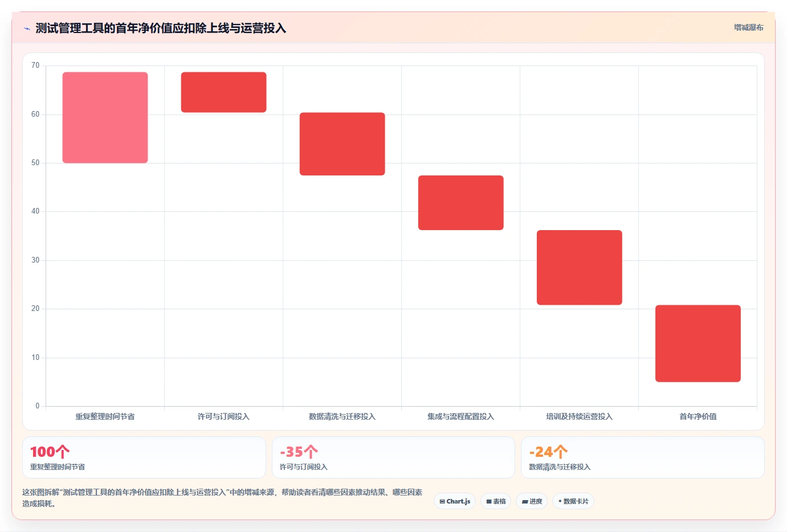This screenshot has width=787, height=532.
Task: Click the chart title text
Action: (161, 28)
